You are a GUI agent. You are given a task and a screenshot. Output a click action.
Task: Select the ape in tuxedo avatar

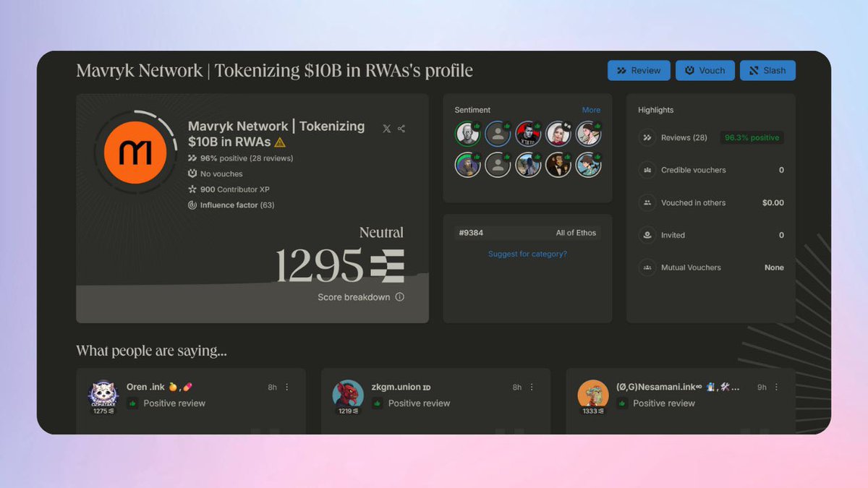[558, 165]
